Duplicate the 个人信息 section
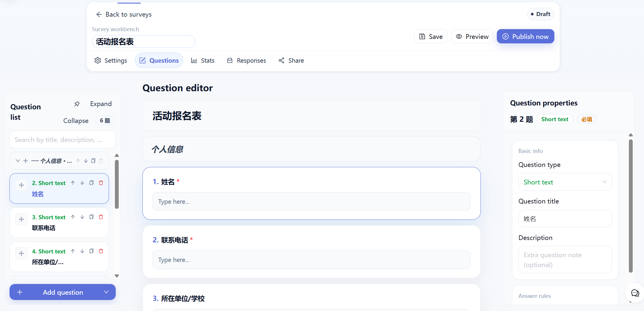This screenshot has width=644, height=311. click(93, 161)
